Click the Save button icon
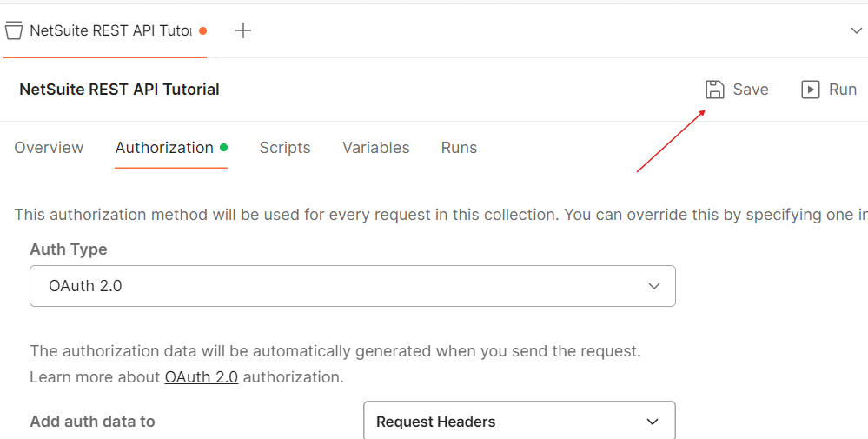 coord(715,90)
